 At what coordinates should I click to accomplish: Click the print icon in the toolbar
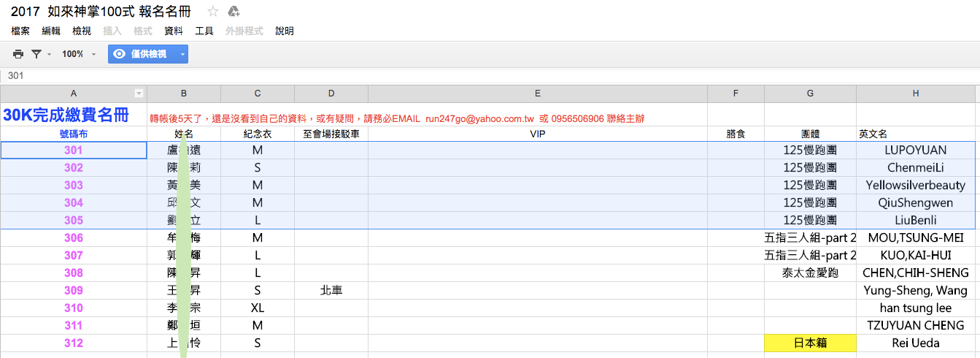coord(18,54)
